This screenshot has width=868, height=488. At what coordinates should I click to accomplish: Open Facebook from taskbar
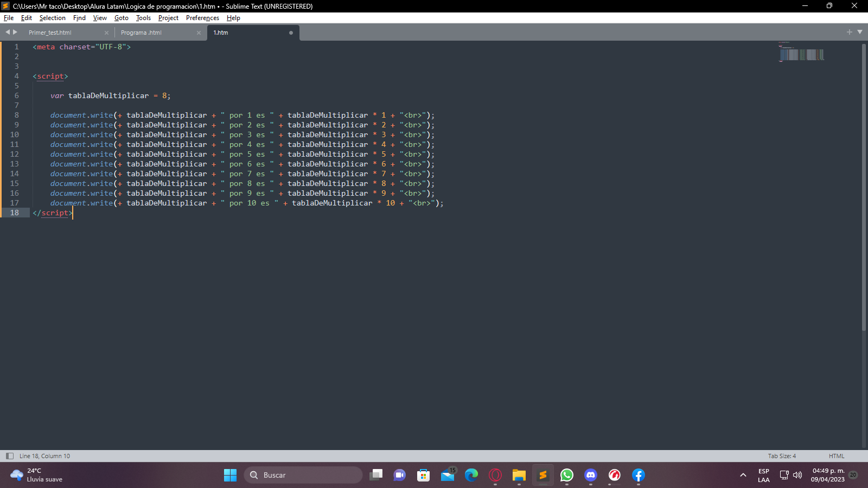coord(639,475)
